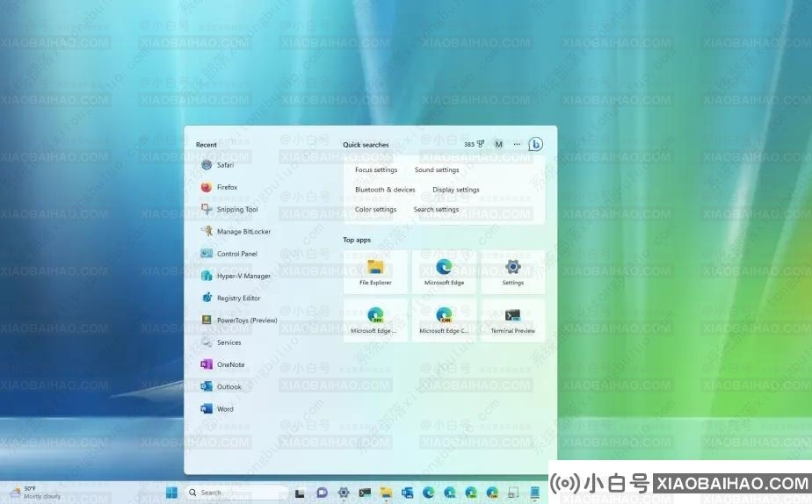Viewport: 812px width, 504px height.
Task: Open Microsoft Edge tile in Top apps
Action: (444, 272)
